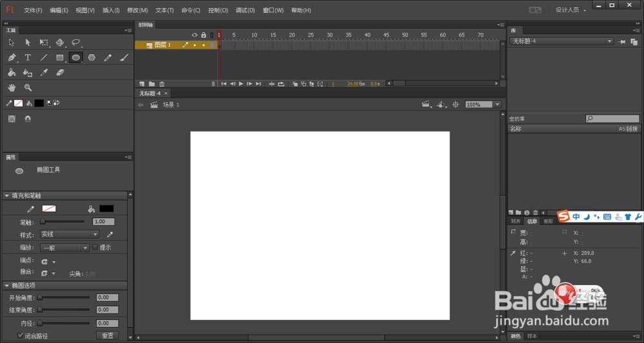The height and width of the screenshot is (343, 644).
Task: Toggle the Object Drawing mode option
Action: coord(12,118)
